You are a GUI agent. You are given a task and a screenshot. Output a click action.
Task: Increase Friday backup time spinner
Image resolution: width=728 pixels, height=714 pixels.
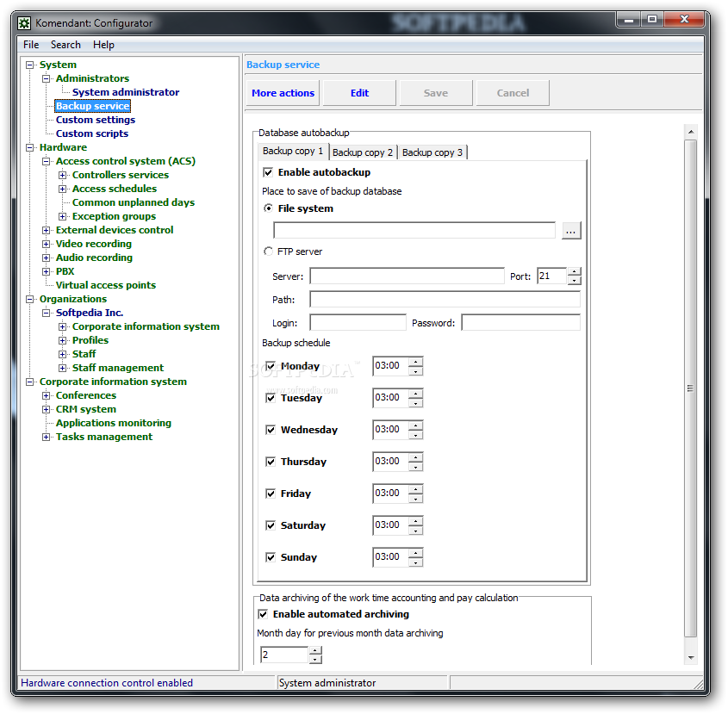click(416, 489)
